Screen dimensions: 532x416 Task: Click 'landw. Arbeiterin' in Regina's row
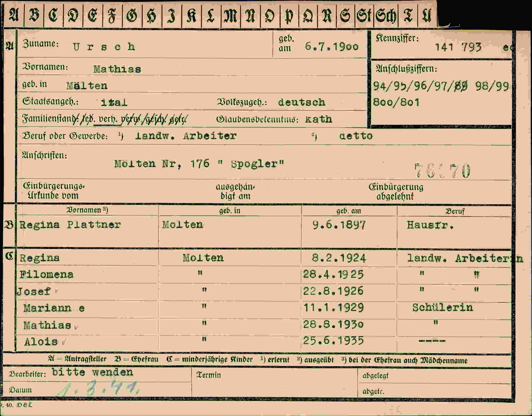click(465, 258)
